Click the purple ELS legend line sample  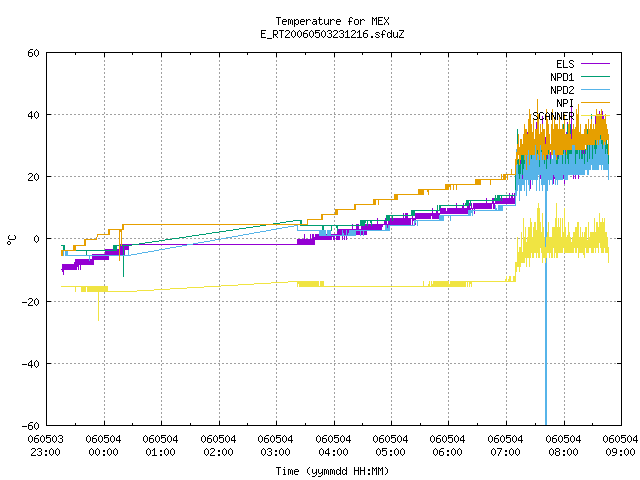pyautogui.click(x=595, y=64)
